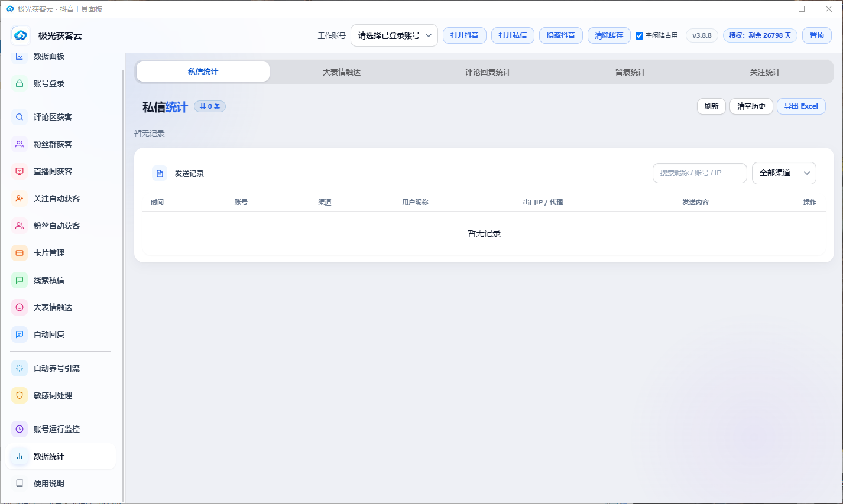Maximize the 极光获客云 window
The width and height of the screenshot is (843, 504).
click(x=802, y=9)
